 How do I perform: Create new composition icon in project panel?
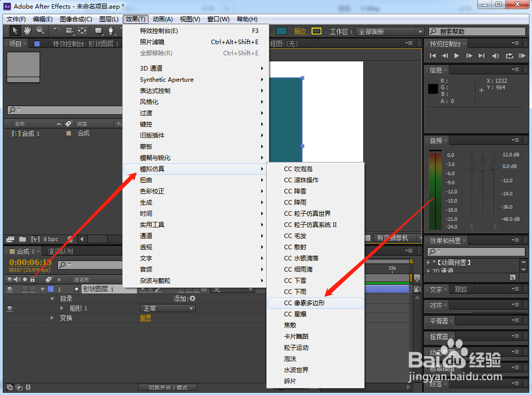click(36, 239)
